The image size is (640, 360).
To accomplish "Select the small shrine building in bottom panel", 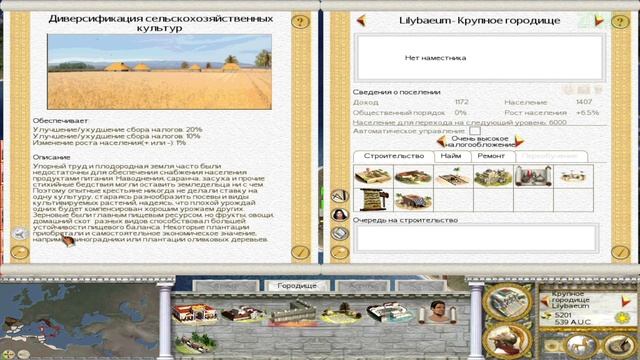I will [341, 313].
